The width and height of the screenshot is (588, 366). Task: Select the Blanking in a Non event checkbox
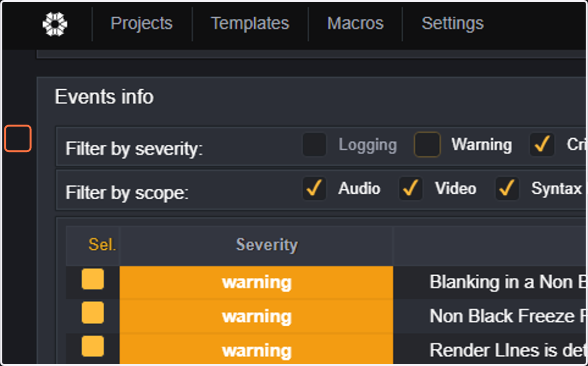[93, 279]
